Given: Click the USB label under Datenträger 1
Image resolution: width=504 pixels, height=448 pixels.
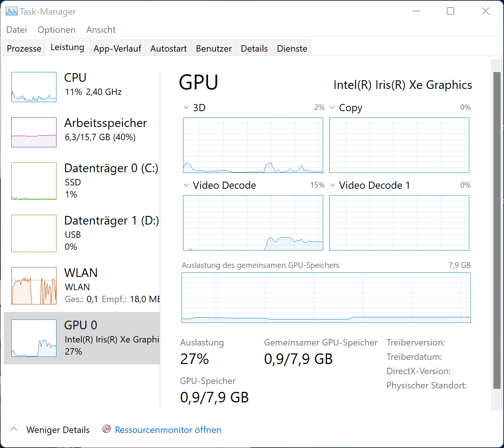Looking at the screenshot, I should (x=73, y=234).
